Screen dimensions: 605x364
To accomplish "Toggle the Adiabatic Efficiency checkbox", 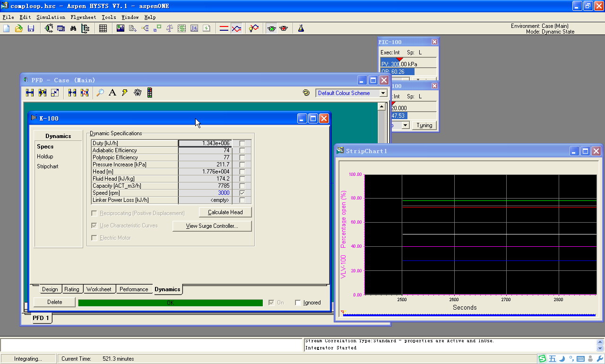I will (x=242, y=150).
